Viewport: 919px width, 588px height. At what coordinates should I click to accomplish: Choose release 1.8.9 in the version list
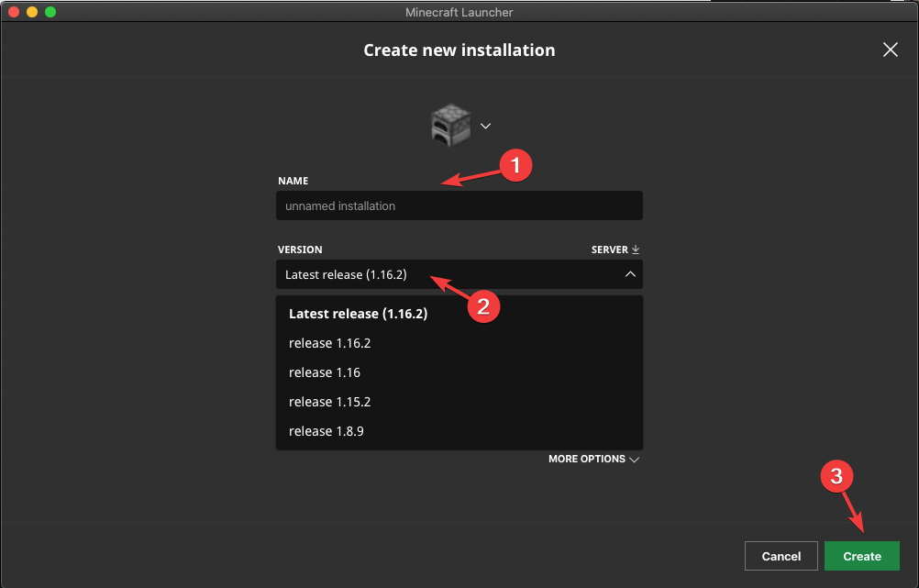[459, 431]
